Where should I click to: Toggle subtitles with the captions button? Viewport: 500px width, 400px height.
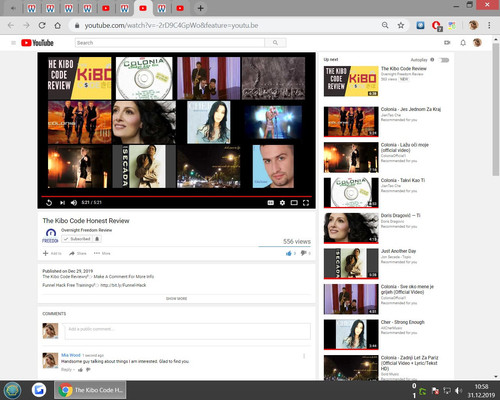[x=271, y=203]
